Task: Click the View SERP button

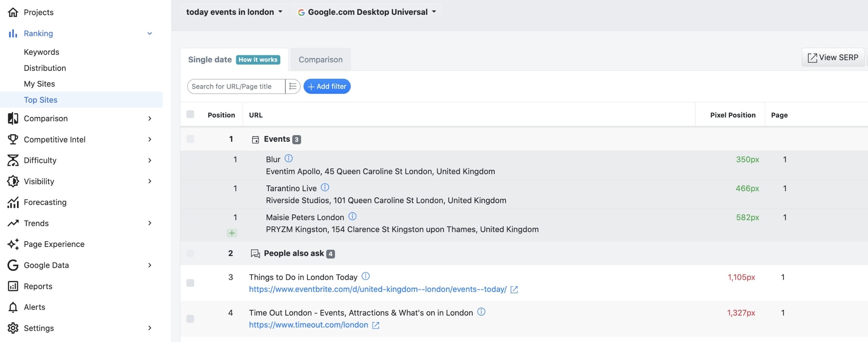Action: click(833, 57)
